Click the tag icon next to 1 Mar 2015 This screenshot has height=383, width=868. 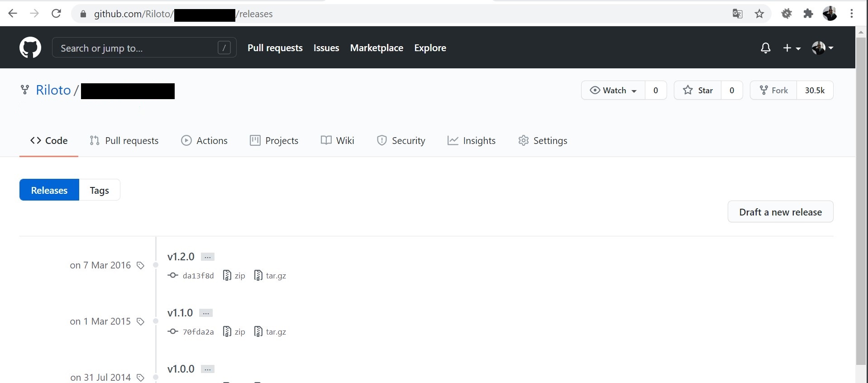point(140,321)
